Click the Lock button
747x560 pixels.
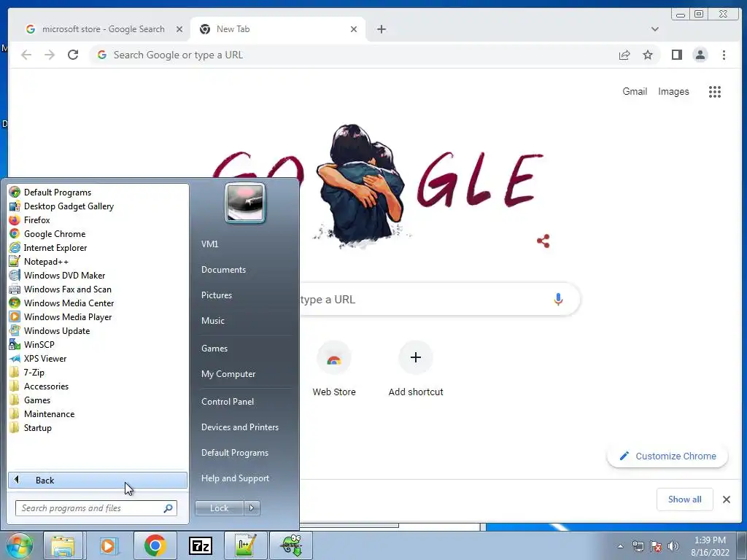click(219, 508)
